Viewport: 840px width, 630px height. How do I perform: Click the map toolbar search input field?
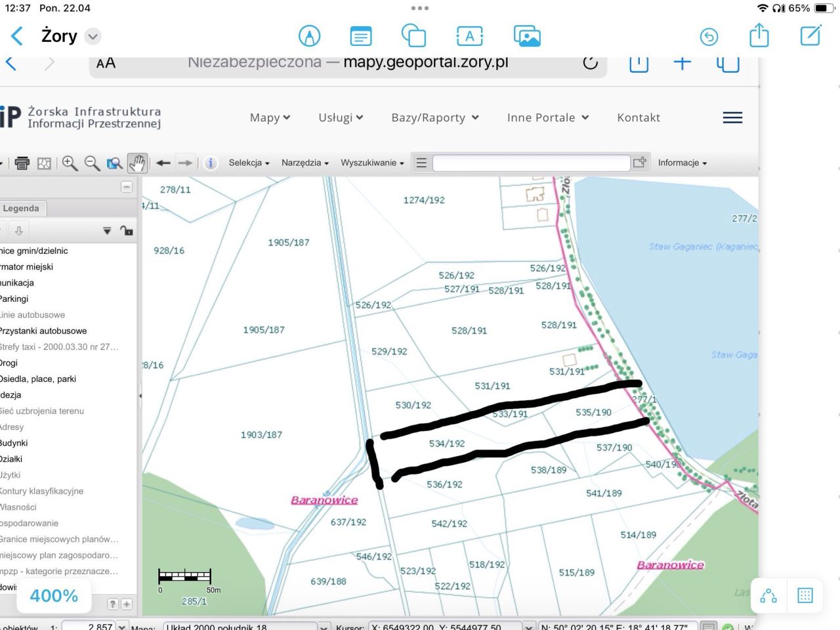[532, 163]
